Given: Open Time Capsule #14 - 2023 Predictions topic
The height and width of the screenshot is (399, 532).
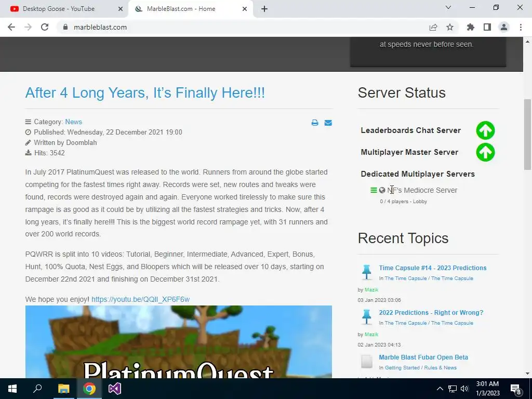Looking at the screenshot, I should 433,268.
